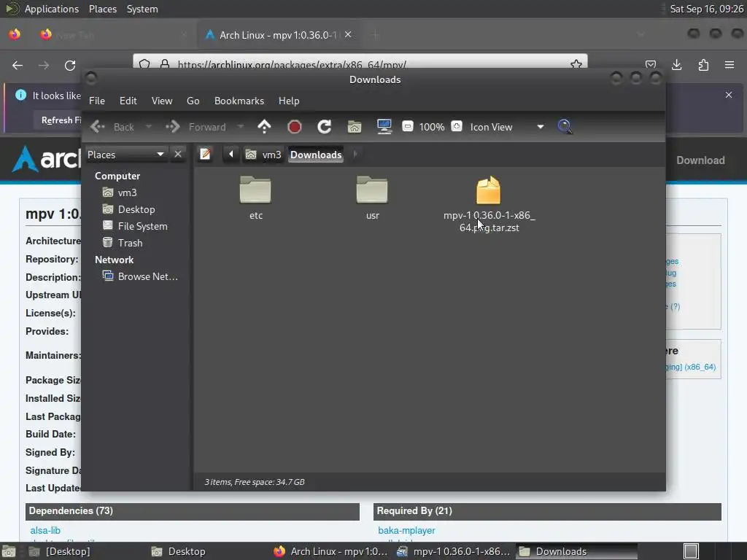Image resolution: width=747 pixels, height=560 pixels.
Task: Bookmark page with star icon
Action: [x=576, y=64]
